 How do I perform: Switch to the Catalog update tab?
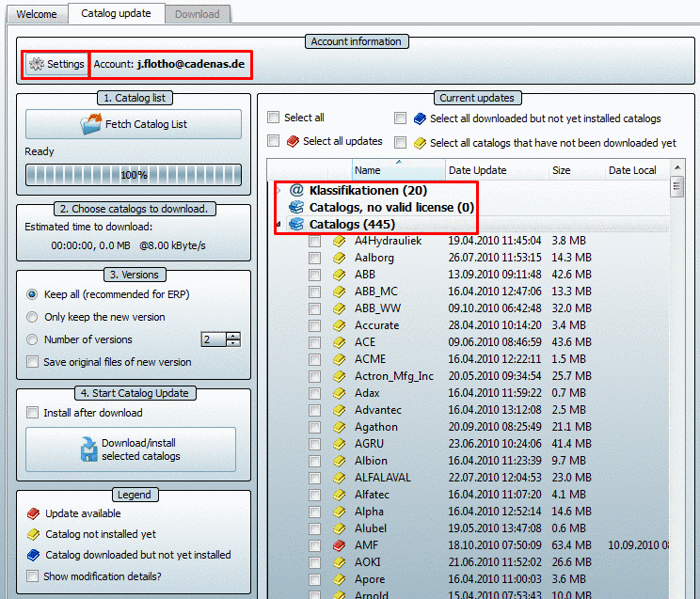click(116, 13)
